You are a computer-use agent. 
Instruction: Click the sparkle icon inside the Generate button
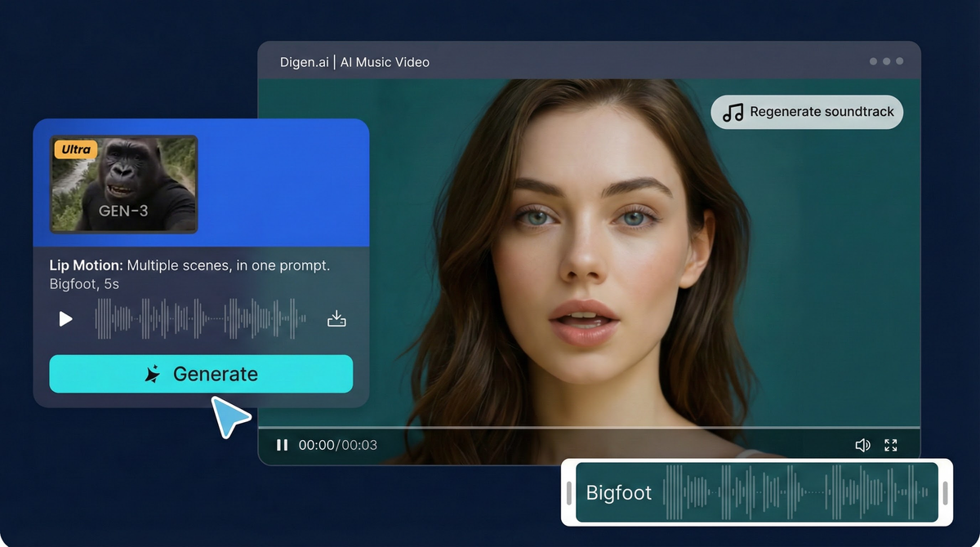(x=152, y=374)
